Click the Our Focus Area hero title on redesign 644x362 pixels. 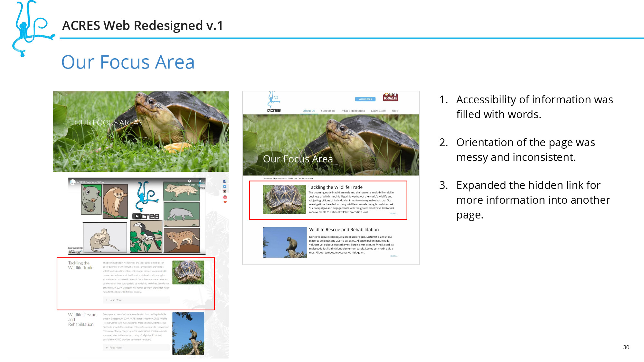[x=298, y=159]
